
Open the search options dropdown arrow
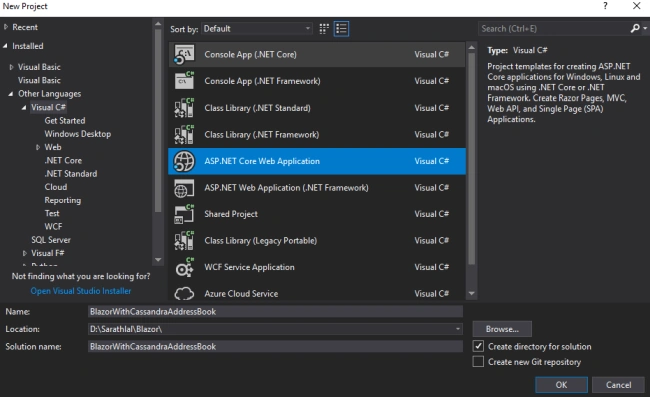[645, 29]
